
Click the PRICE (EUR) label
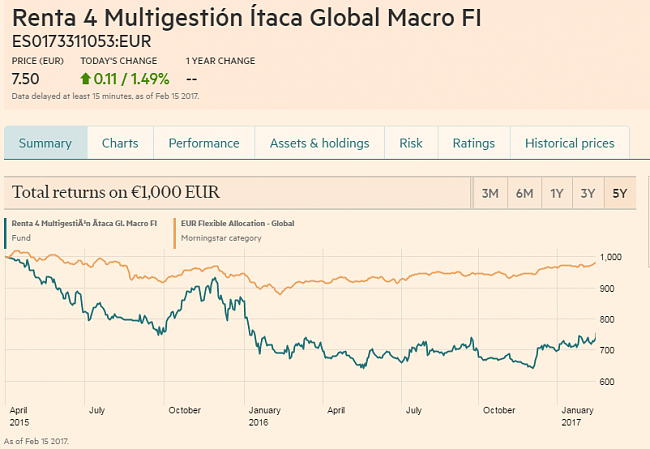point(38,61)
